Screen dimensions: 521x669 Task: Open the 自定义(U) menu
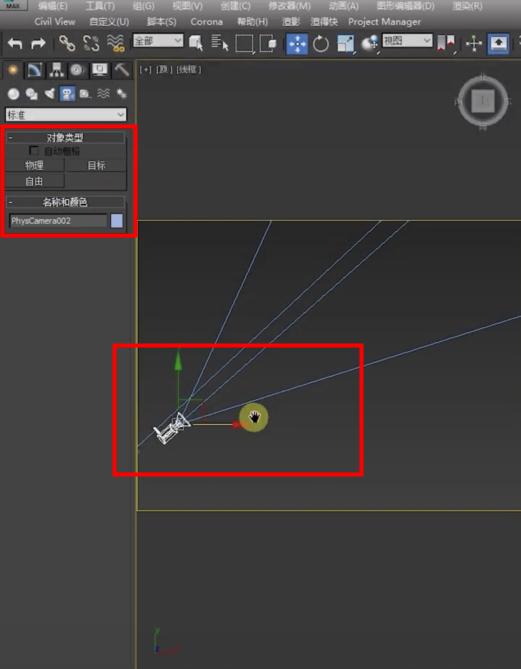(109, 22)
